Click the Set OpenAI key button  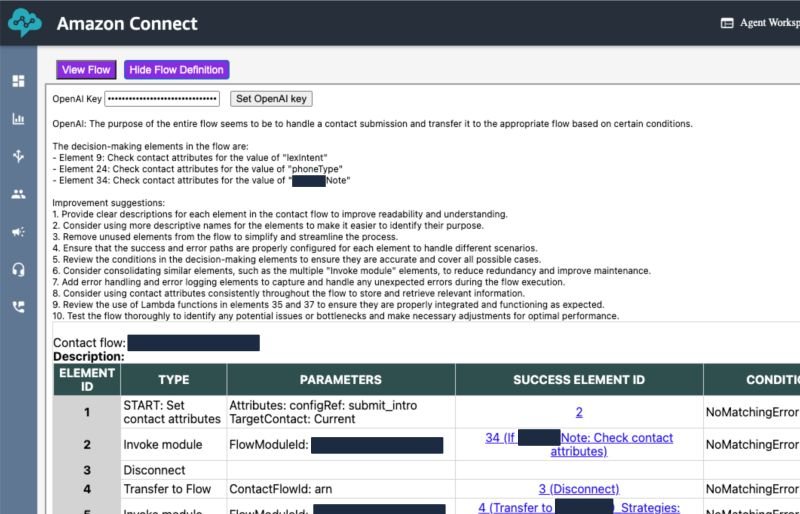click(x=271, y=99)
